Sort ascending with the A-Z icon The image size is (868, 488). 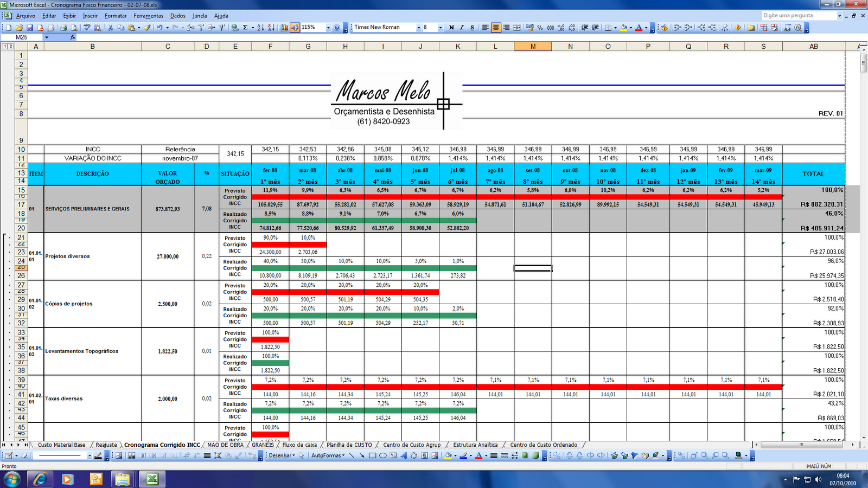260,27
